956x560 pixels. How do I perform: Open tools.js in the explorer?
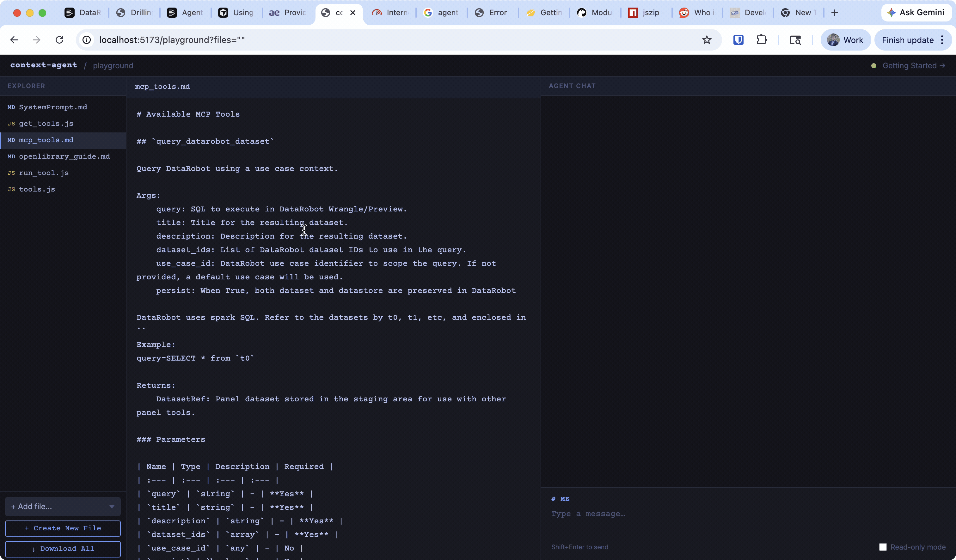pos(63,189)
